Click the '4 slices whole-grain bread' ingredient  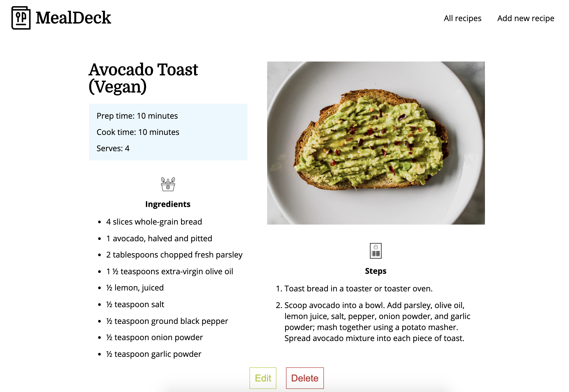(x=154, y=221)
